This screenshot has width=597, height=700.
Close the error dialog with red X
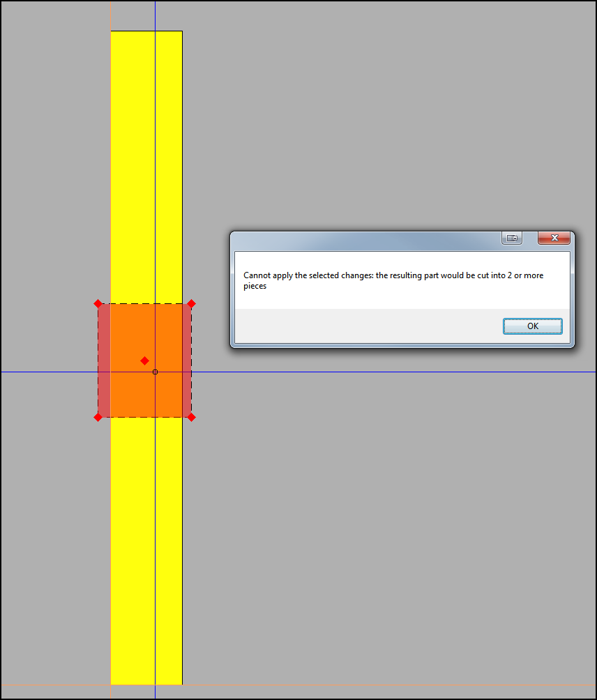tap(554, 238)
